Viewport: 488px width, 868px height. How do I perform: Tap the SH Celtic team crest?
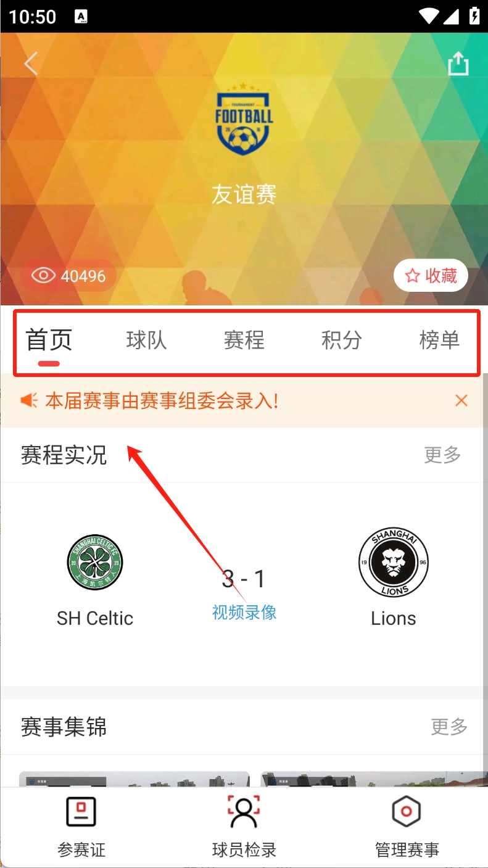[x=95, y=563]
